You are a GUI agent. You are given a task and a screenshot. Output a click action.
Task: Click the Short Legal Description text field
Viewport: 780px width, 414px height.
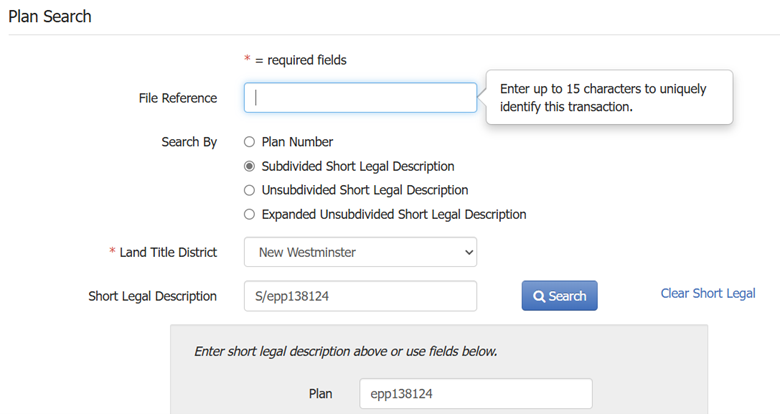pos(360,296)
